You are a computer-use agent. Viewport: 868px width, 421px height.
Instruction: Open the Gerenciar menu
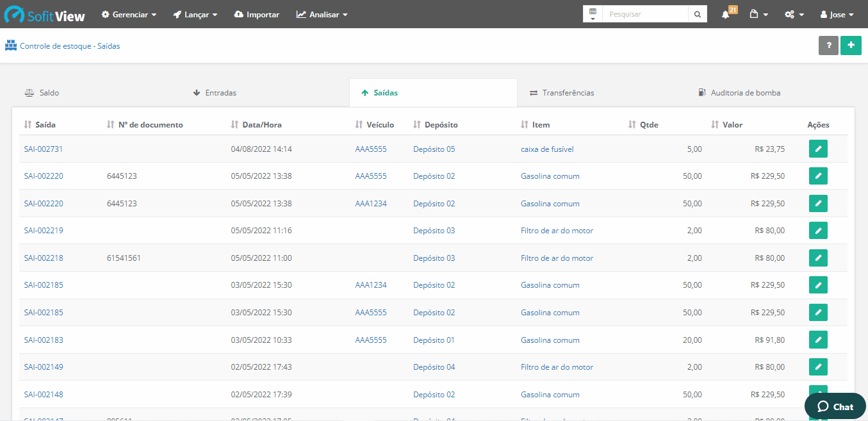click(129, 14)
